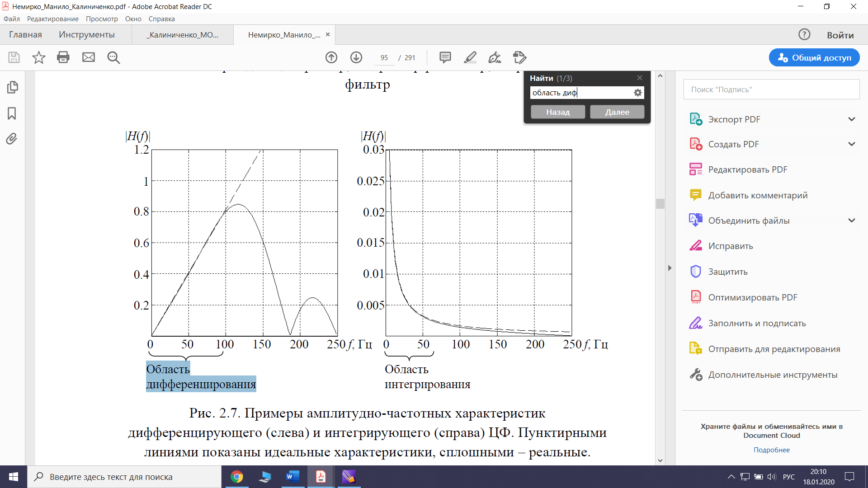The image size is (868, 488).
Task: Add a comment with the speech bubble tool
Action: pyautogui.click(x=445, y=57)
